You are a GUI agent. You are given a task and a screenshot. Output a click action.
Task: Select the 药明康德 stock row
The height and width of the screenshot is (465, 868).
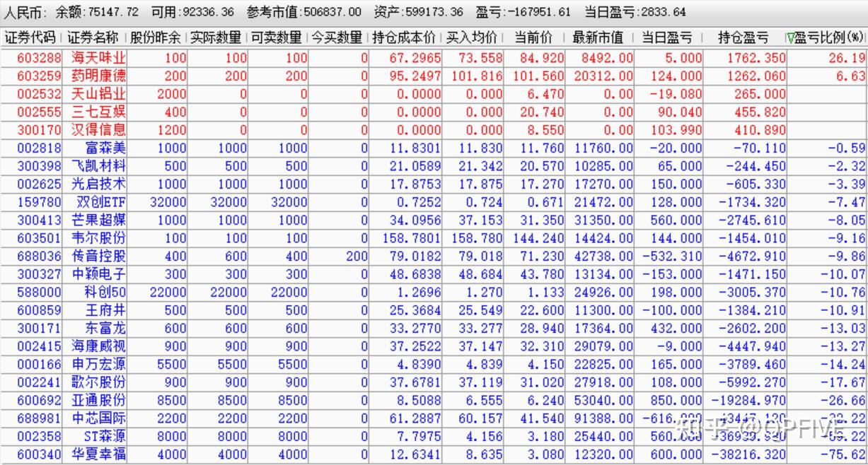point(434,76)
